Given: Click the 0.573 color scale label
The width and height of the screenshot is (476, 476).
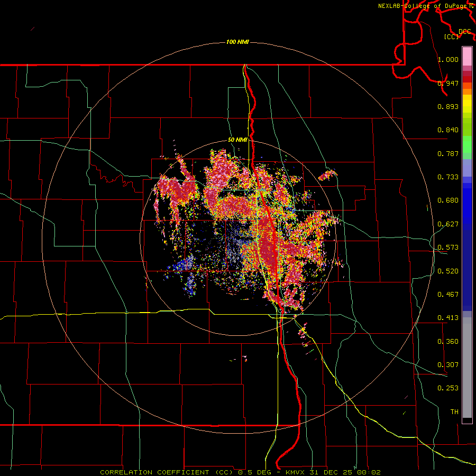Looking at the screenshot, I should (448, 248).
